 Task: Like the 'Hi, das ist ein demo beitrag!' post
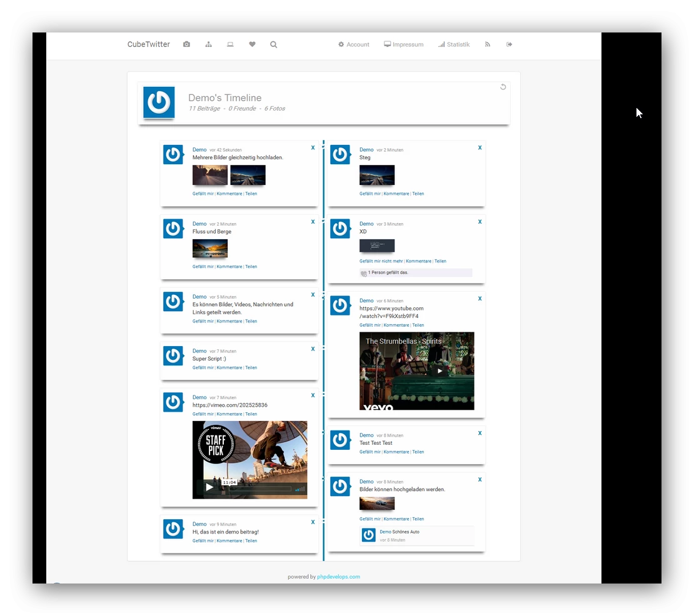click(x=203, y=541)
